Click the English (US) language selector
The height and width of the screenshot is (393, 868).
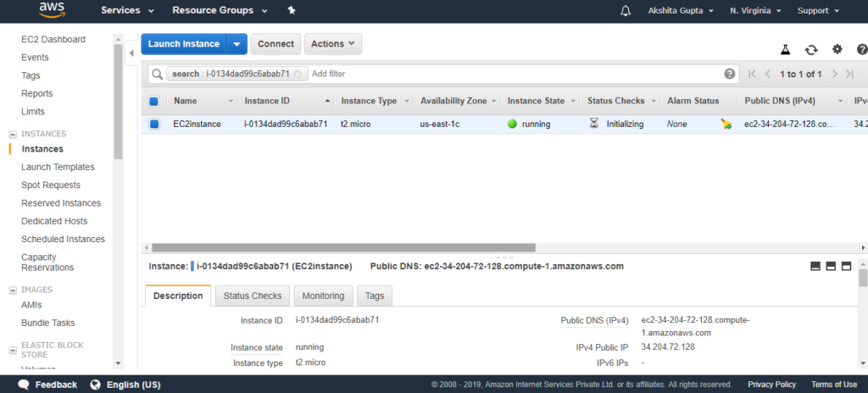[x=133, y=385]
